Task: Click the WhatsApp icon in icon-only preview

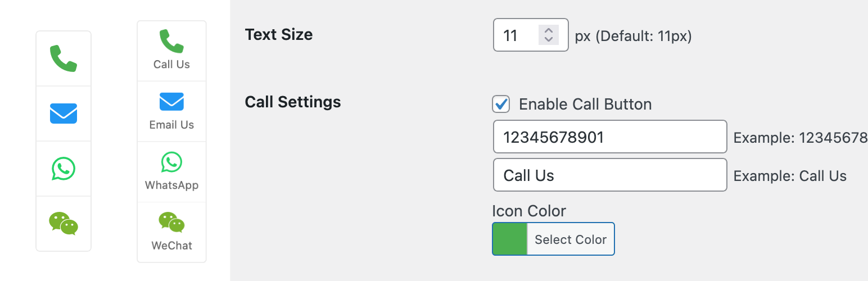Action: tap(64, 169)
